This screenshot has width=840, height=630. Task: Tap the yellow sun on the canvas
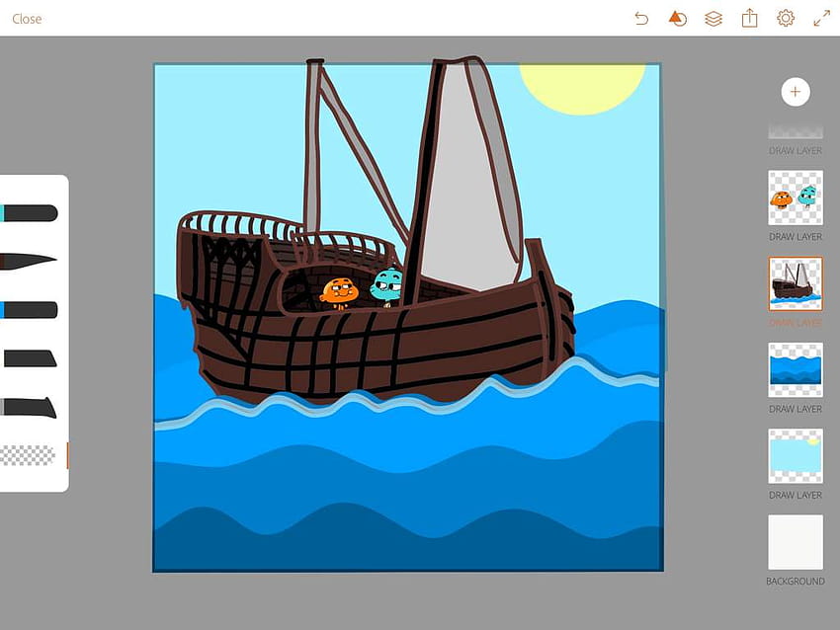pyautogui.click(x=582, y=89)
